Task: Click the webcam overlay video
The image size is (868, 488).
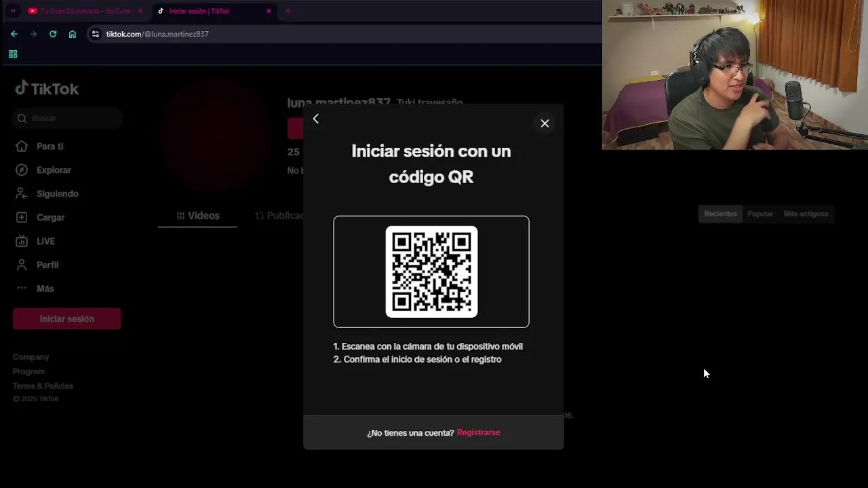Action: click(735, 75)
